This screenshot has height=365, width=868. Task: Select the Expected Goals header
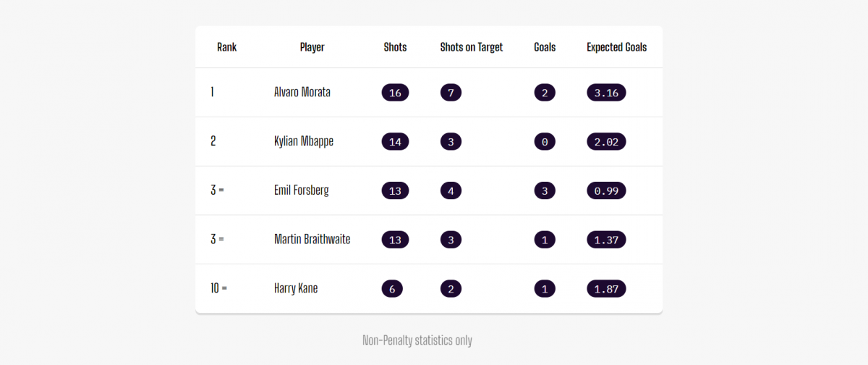[617, 47]
